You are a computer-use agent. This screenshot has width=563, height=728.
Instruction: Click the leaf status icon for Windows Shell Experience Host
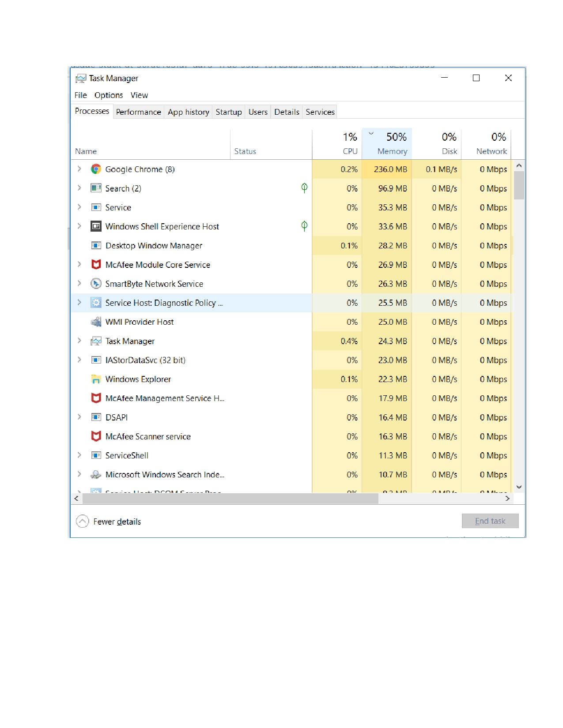tap(304, 226)
